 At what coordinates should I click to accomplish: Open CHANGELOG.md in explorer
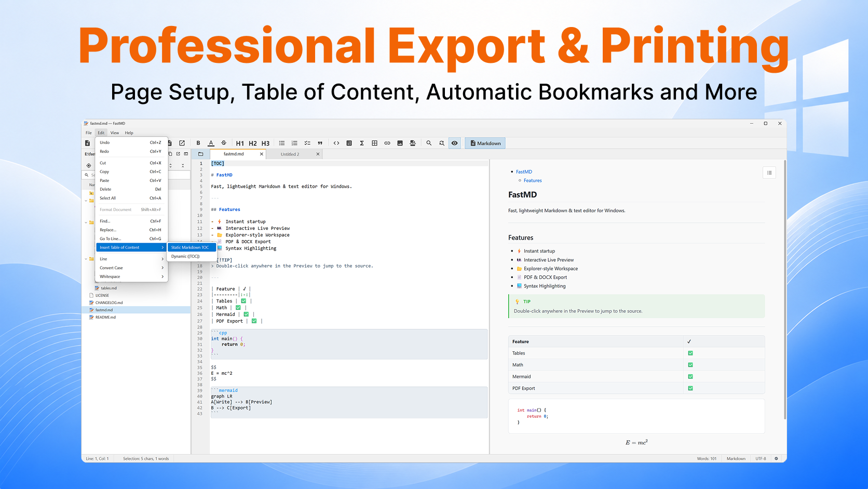tap(109, 302)
